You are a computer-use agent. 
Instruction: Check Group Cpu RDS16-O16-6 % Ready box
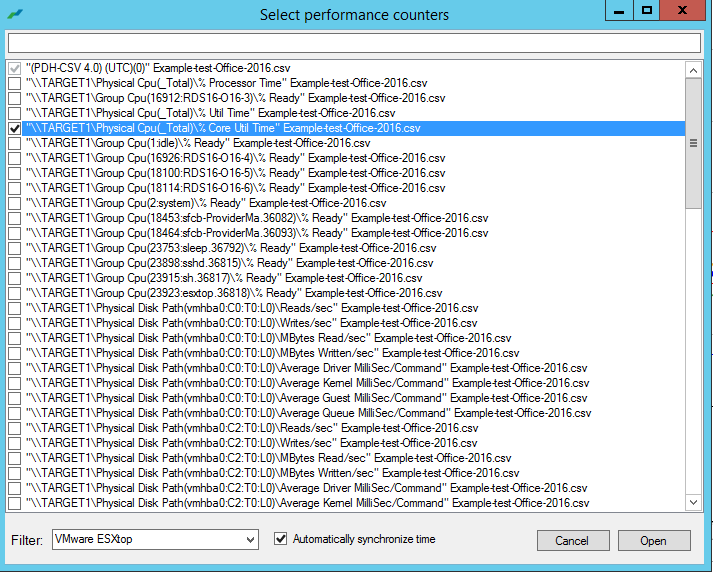[15, 188]
